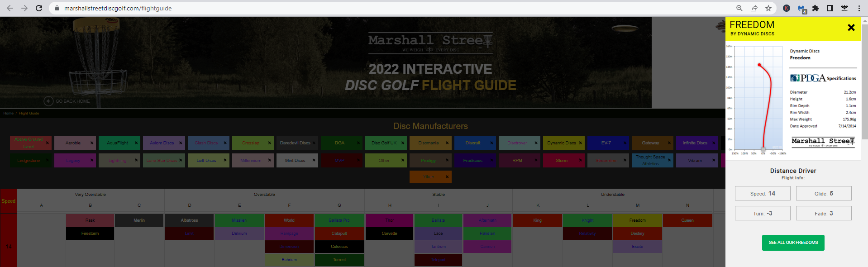The height and width of the screenshot is (267, 868).
Task: Click the Marshall Street header logo
Action: 430,43
